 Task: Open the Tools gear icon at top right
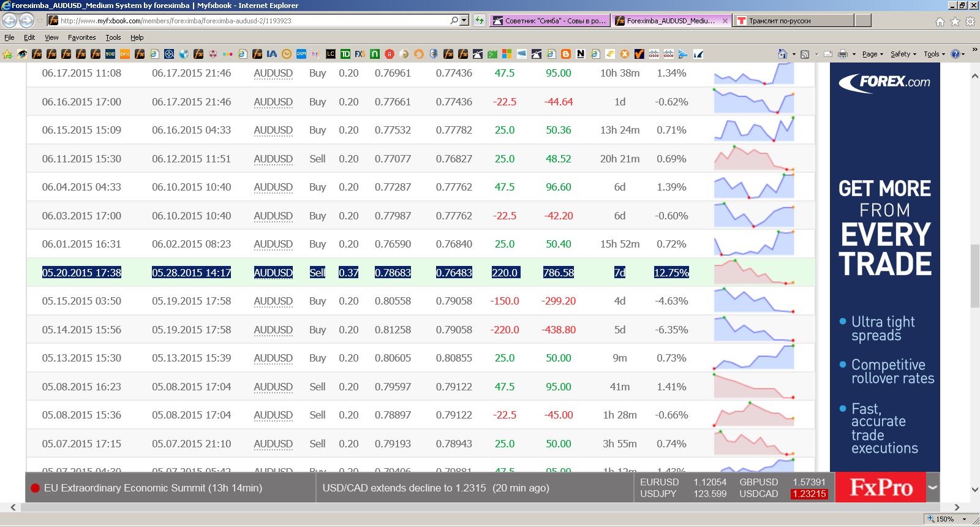pos(970,21)
